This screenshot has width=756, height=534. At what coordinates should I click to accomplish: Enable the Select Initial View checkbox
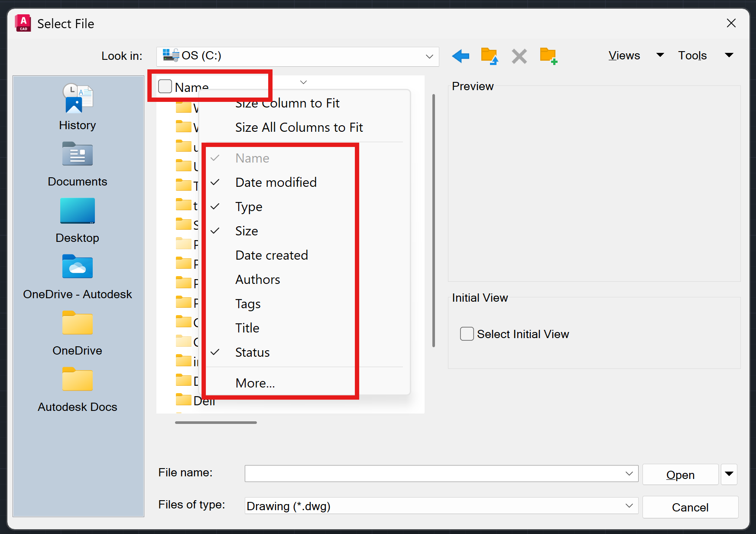click(467, 334)
